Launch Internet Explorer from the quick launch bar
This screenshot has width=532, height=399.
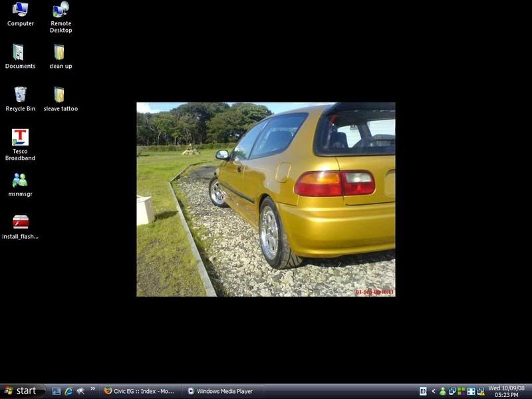tap(68, 391)
